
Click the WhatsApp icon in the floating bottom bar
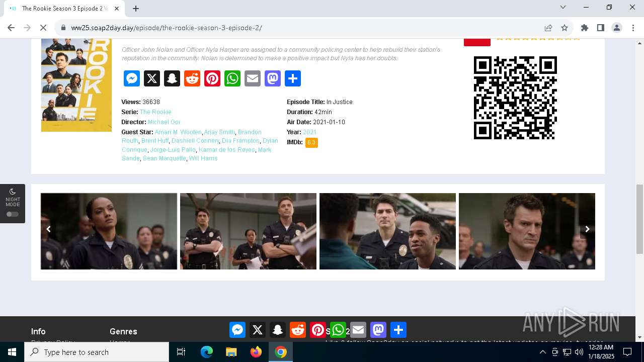click(338, 330)
